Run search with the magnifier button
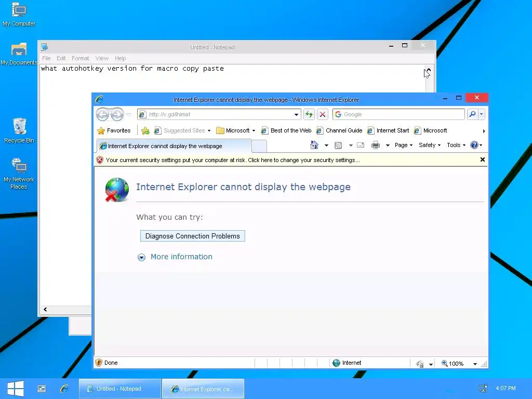This screenshot has width=532, height=399. (x=472, y=114)
